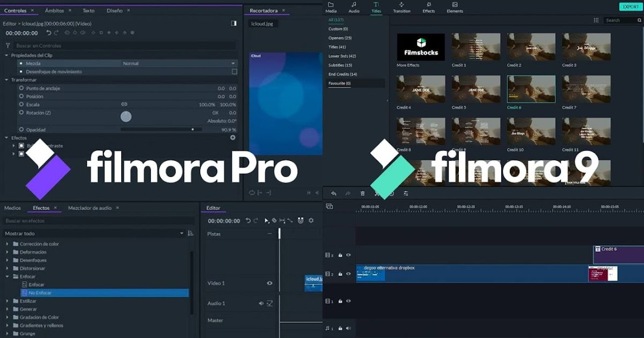The image size is (644, 338).
Task: Toggle keyframing circle for Opacidad
Action: tap(21, 129)
